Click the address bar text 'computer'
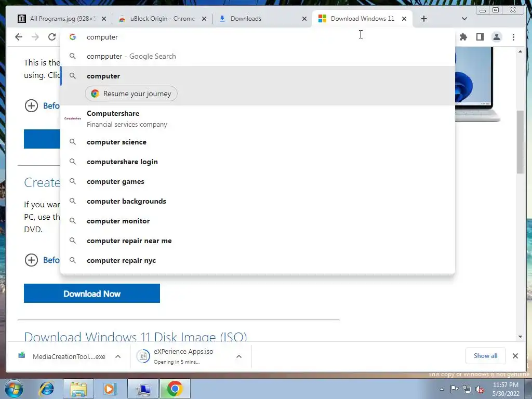The width and height of the screenshot is (532, 399). pos(102,37)
